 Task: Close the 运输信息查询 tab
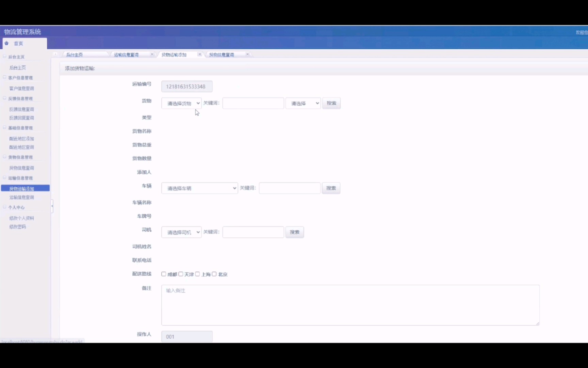[152, 54]
